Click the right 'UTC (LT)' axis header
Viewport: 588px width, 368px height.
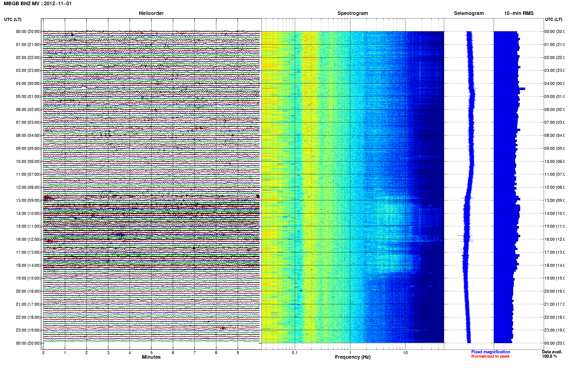coord(553,19)
